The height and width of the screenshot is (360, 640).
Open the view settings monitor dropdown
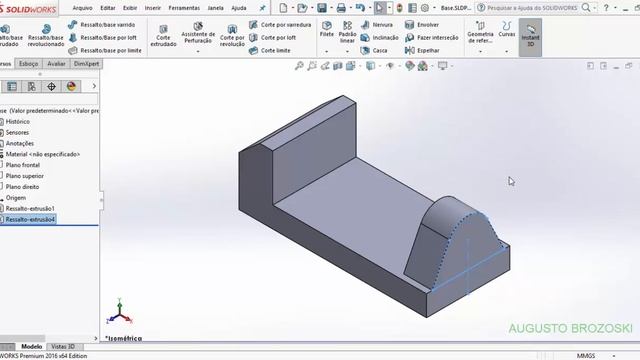point(452,66)
